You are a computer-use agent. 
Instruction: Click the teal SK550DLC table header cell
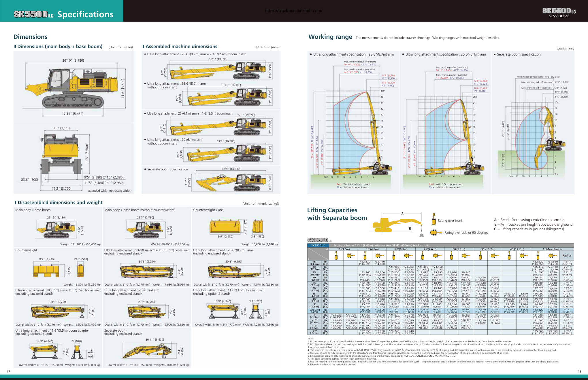(318, 246)
